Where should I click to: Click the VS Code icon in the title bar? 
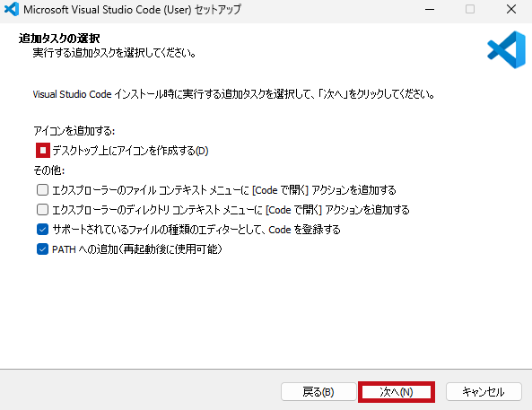coord(11,9)
